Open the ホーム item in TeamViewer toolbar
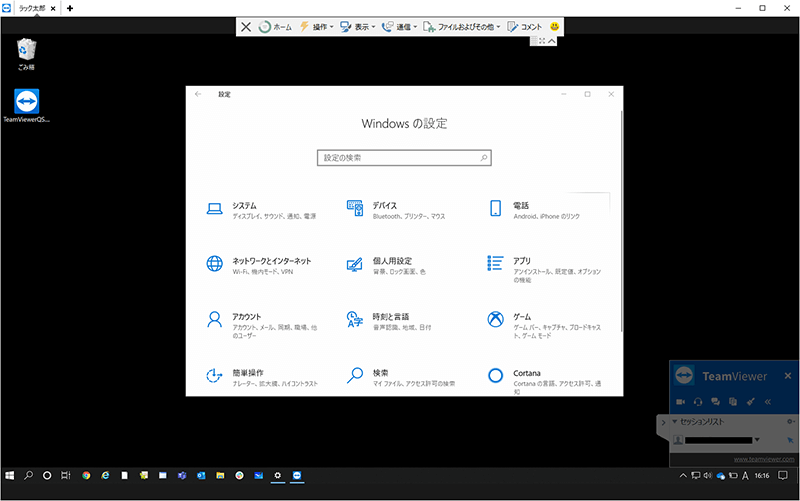800x501 pixels. coord(275,27)
